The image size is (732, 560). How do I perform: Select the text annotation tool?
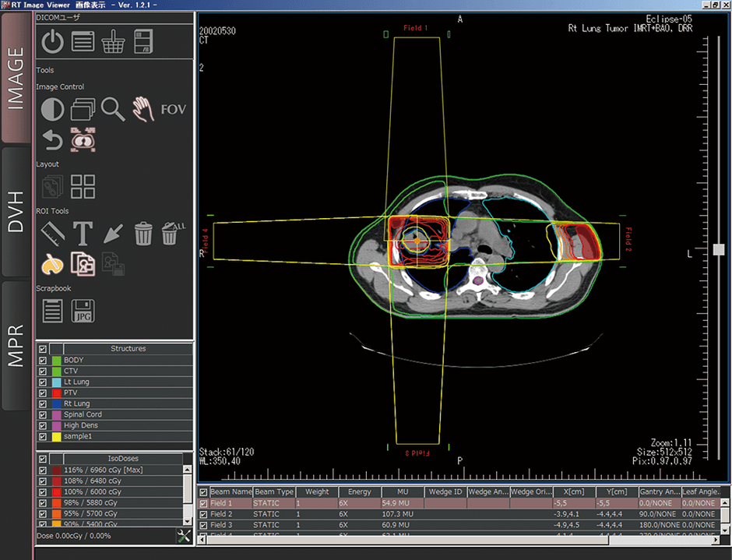[x=83, y=233]
